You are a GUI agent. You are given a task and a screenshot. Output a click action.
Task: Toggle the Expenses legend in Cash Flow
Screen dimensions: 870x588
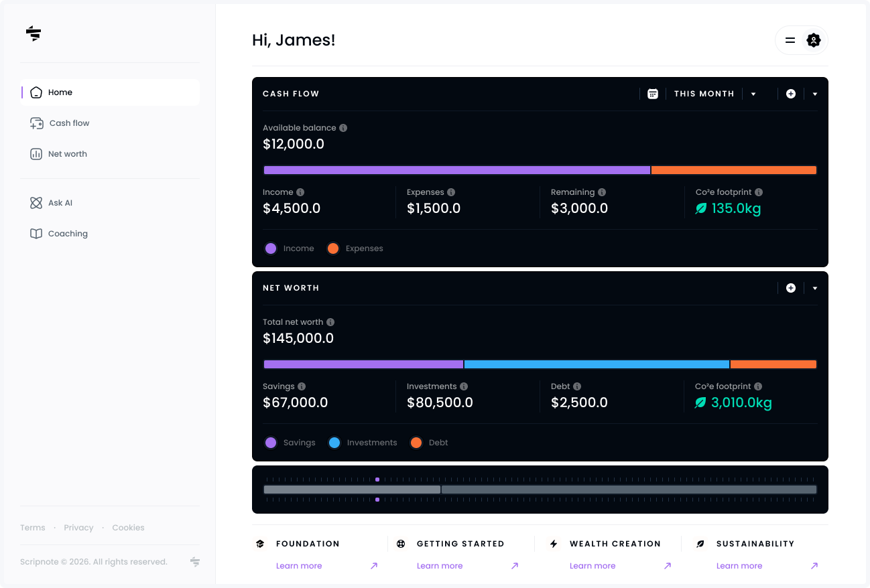[355, 248]
